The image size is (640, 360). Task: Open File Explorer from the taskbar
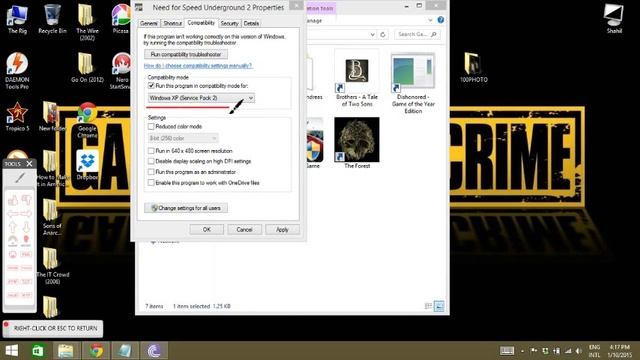click(66, 351)
